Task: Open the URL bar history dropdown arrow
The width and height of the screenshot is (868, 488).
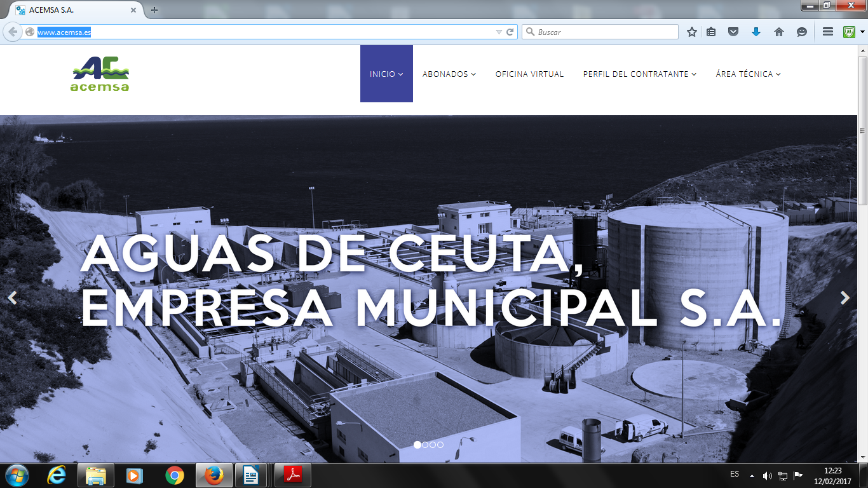Action: pos(499,32)
